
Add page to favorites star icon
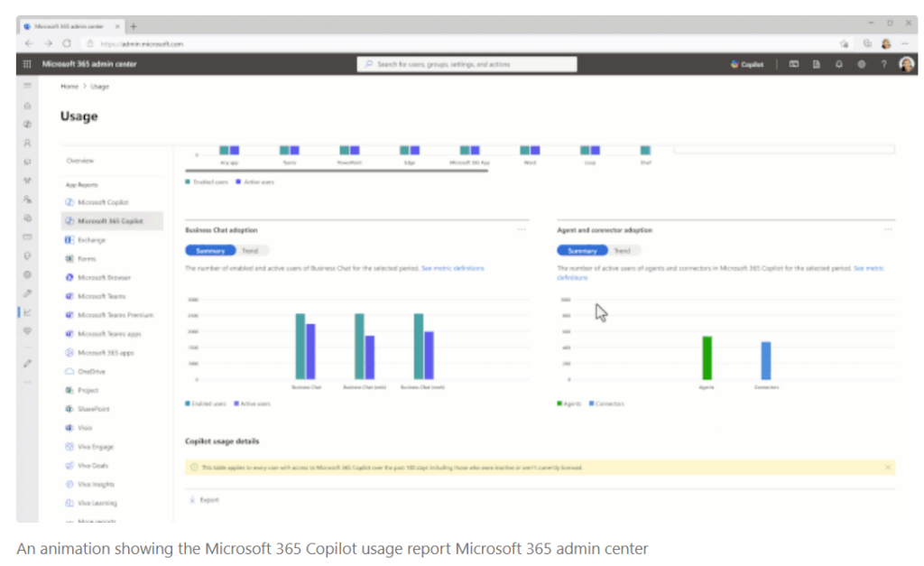pyautogui.click(x=844, y=43)
